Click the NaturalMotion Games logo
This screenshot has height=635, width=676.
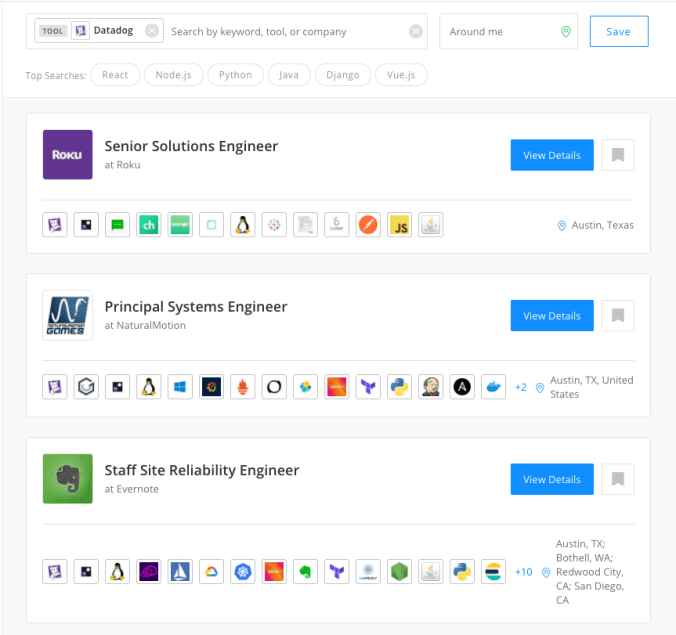(68, 315)
